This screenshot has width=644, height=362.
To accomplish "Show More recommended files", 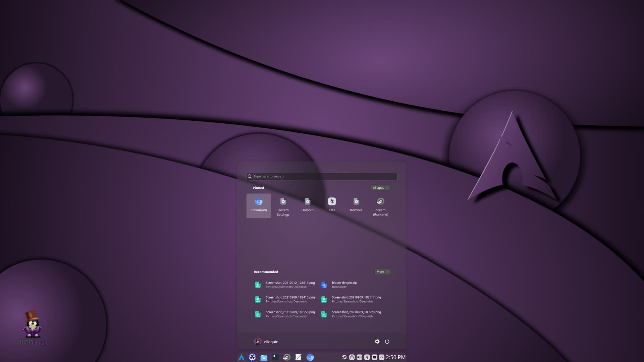I will tap(382, 272).
